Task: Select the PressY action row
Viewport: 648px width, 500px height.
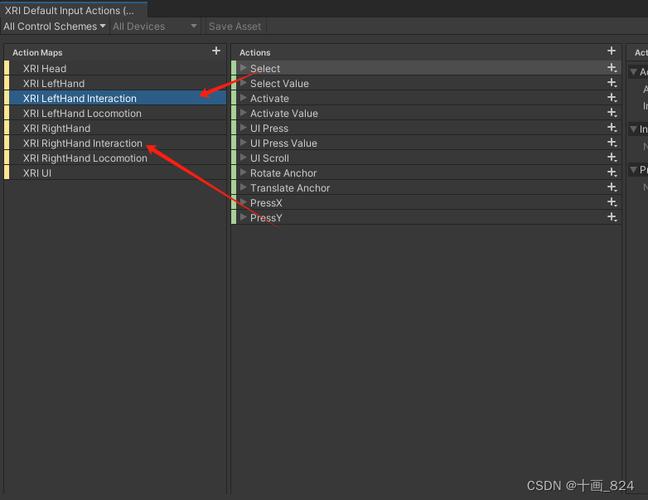Action: (x=426, y=217)
